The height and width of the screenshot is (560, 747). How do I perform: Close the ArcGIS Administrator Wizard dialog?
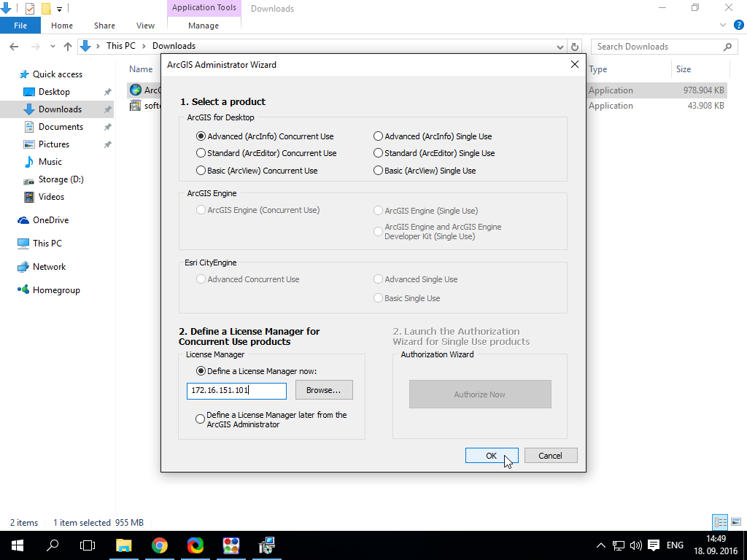point(575,64)
